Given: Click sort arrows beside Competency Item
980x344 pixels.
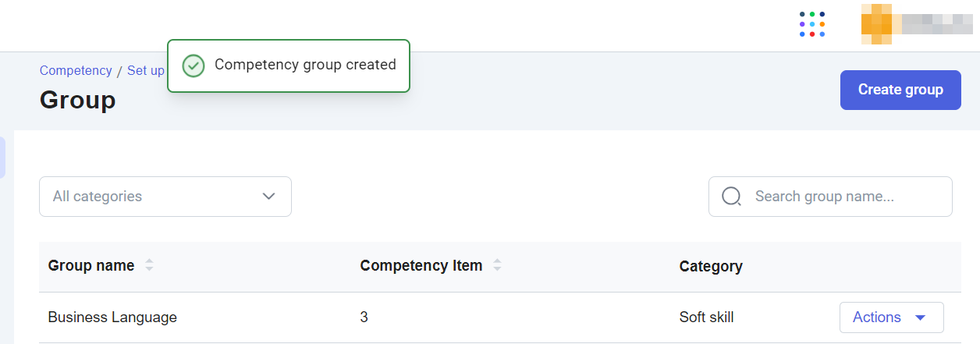Looking at the screenshot, I should (497, 266).
